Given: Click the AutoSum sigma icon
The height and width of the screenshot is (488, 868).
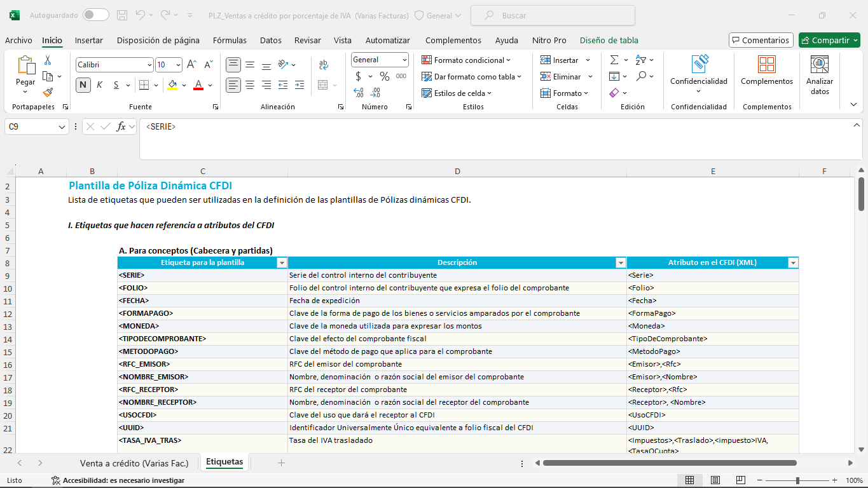Looking at the screenshot, I should point(614,60).
